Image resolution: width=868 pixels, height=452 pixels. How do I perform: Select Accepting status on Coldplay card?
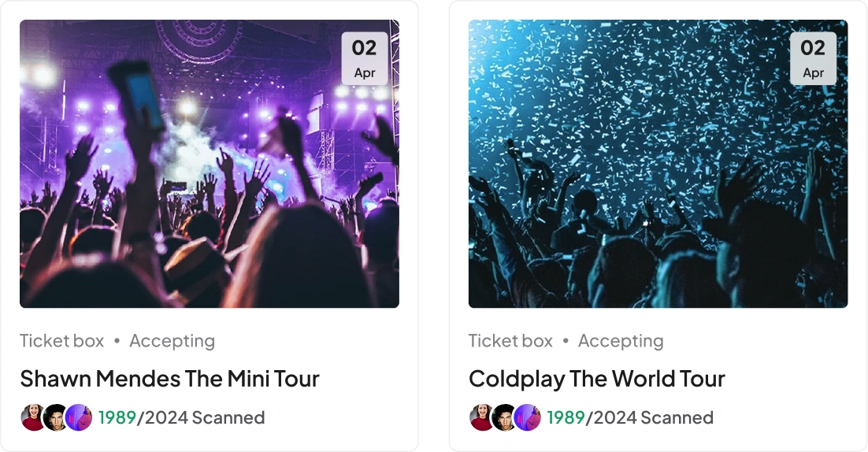[x=621, y=341]
